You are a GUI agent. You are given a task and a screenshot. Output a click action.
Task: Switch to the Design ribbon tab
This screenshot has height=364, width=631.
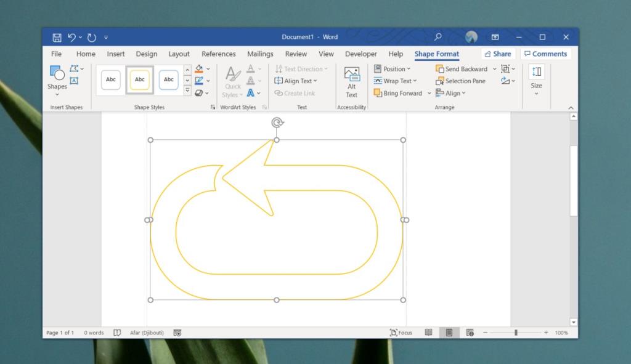pyautogui.click(x=147, y=54)
